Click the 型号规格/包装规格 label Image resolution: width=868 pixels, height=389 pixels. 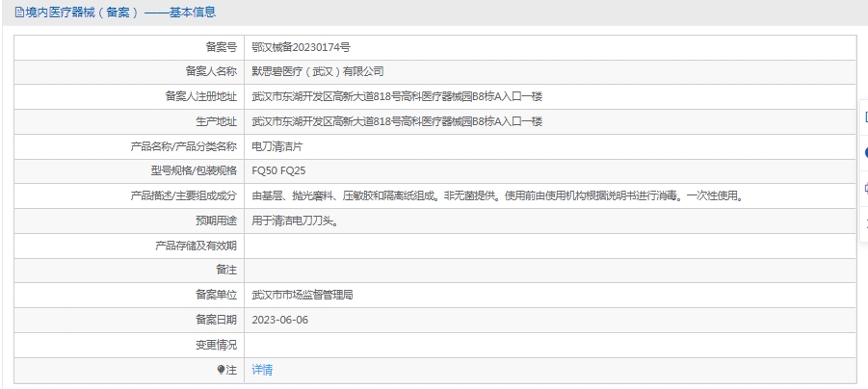(194, 171)
